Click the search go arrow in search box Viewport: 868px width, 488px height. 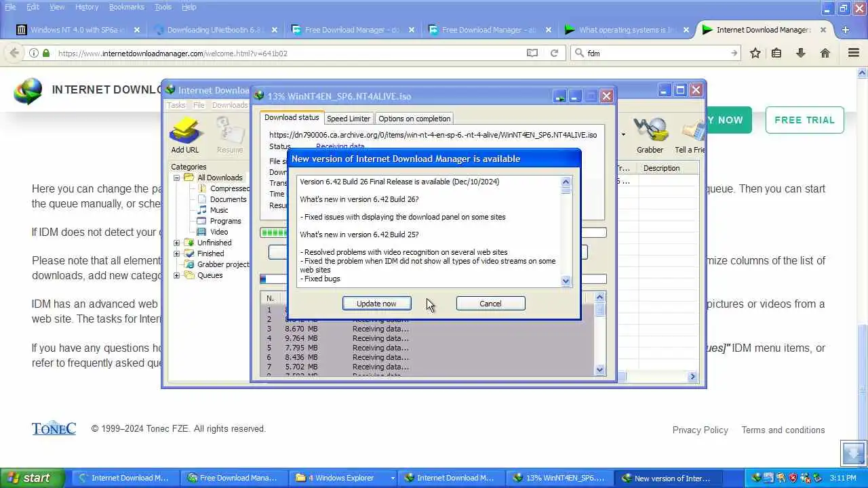[734, 53]
